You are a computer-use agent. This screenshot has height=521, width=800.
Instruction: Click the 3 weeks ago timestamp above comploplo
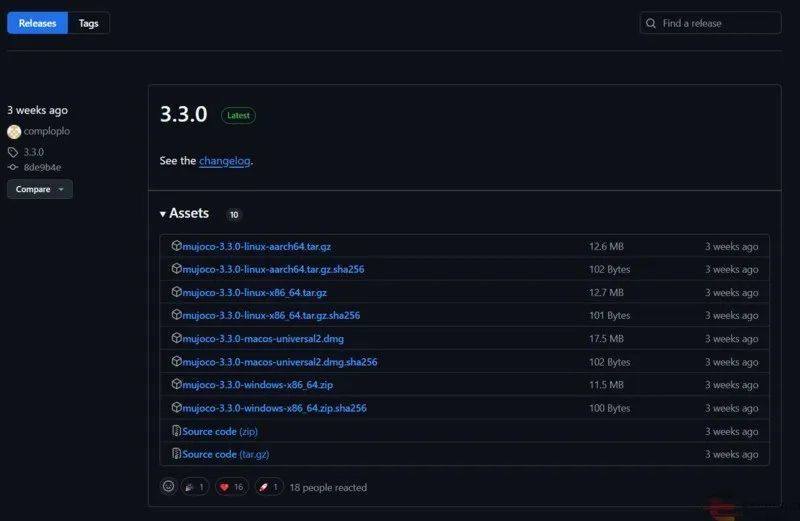38,110
